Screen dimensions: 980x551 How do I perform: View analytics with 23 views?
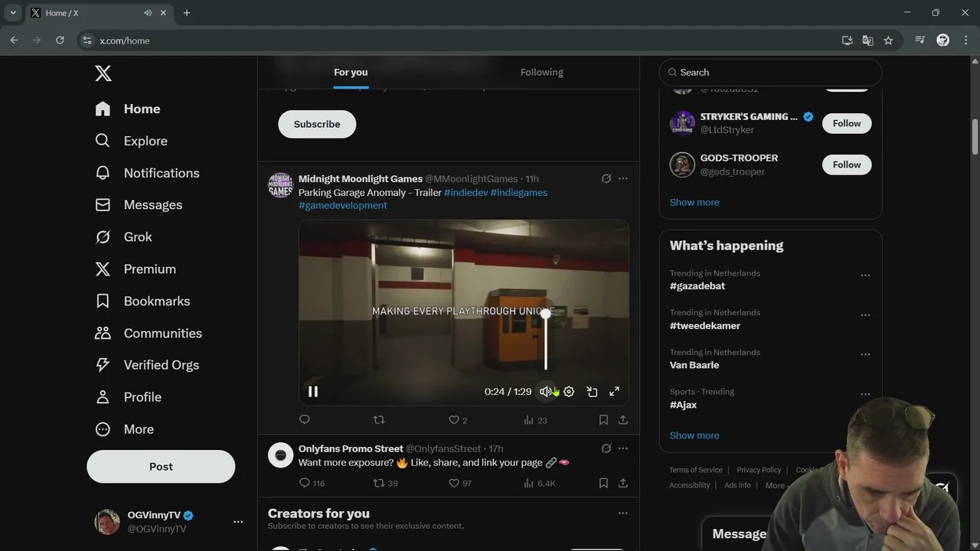(x=535, y=420)
